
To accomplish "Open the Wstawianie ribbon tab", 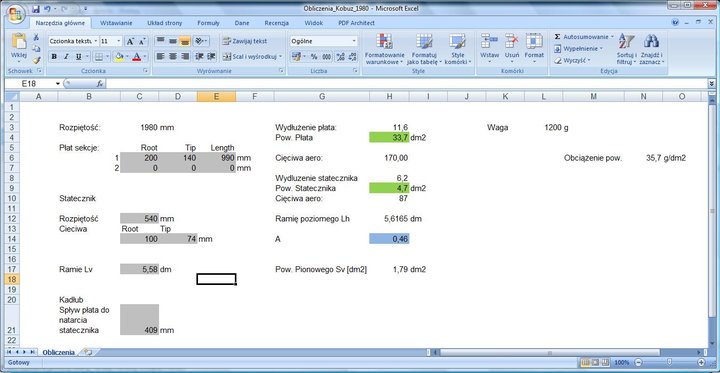I will [x=116, y=23].
